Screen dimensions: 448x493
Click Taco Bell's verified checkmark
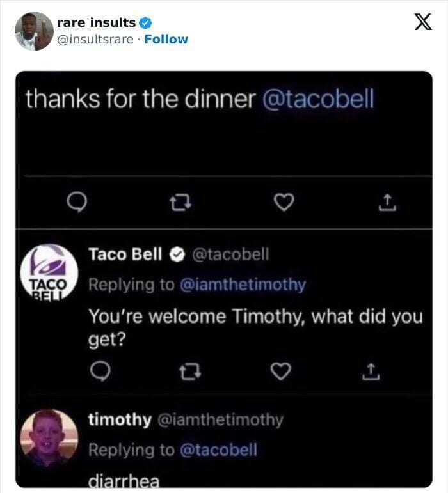pyautogui.click(x=175, y=254)
